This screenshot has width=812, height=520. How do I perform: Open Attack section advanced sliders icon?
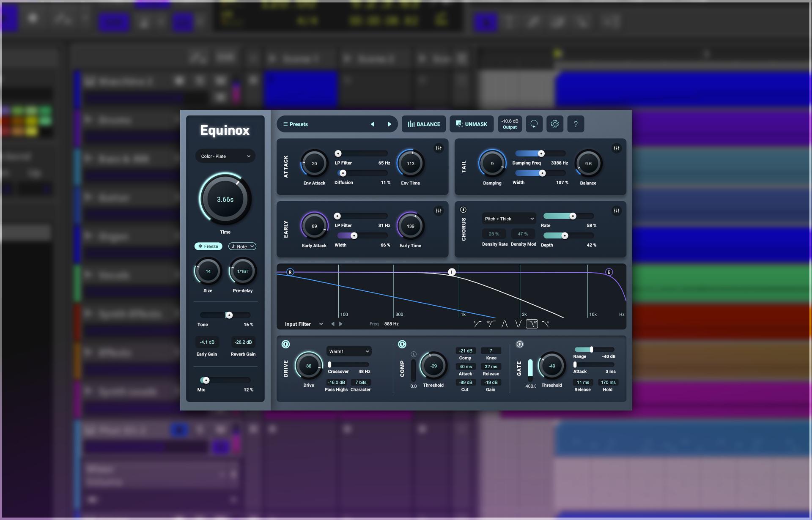click(x=439, y=148)
